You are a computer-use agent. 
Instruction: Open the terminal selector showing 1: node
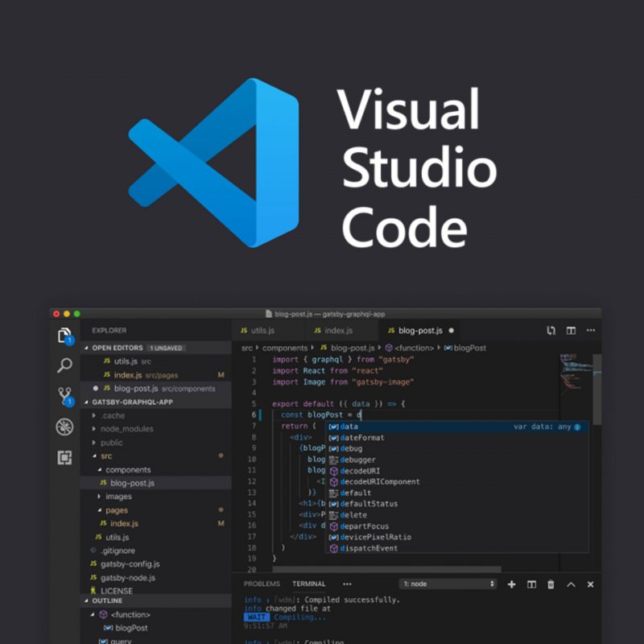click(x=447, y=584)
